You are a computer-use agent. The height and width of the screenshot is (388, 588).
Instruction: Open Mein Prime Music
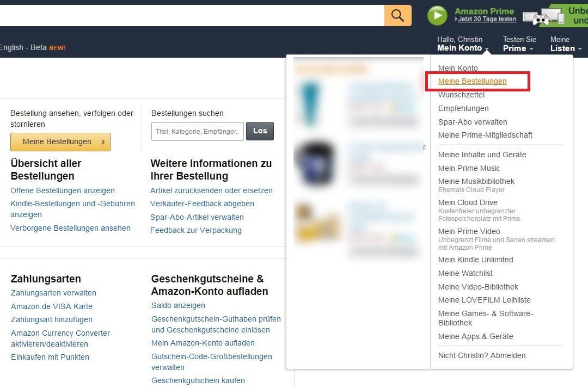469,168
